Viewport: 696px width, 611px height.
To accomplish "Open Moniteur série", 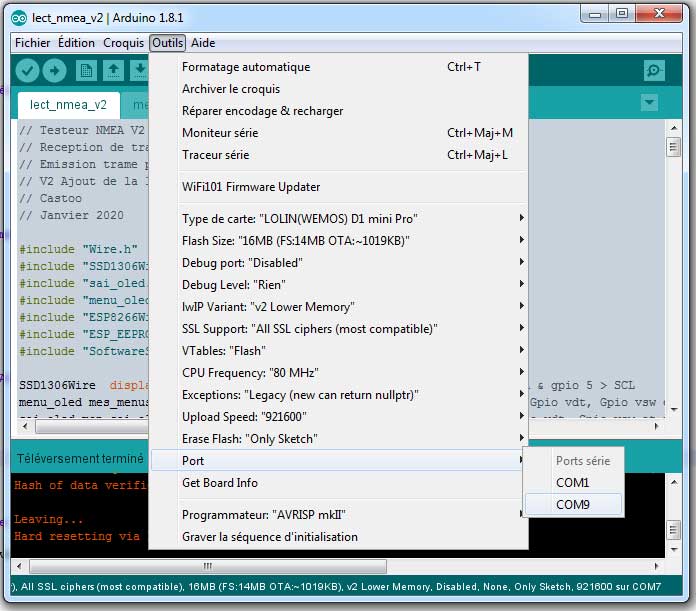I will point(338,133).
